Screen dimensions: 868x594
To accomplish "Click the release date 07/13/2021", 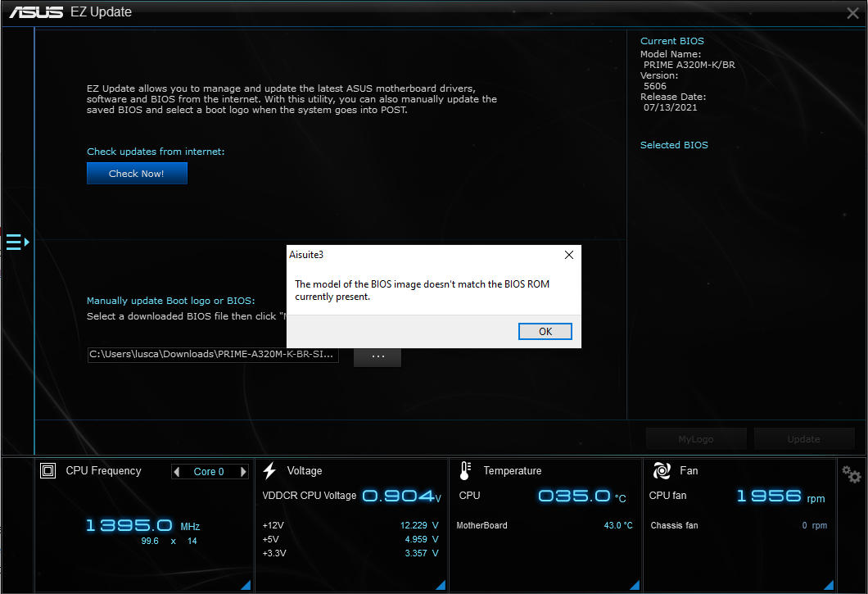I will point(671,107).
